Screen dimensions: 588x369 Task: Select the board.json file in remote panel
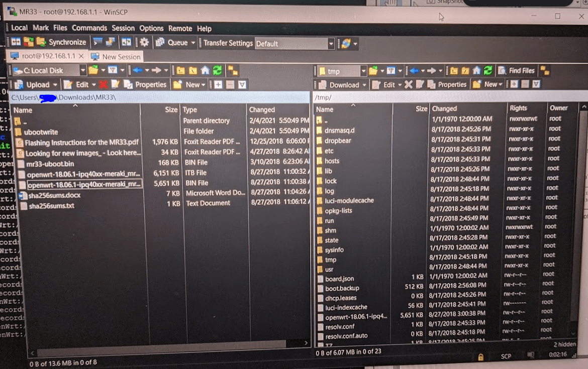tap(340, 279)
